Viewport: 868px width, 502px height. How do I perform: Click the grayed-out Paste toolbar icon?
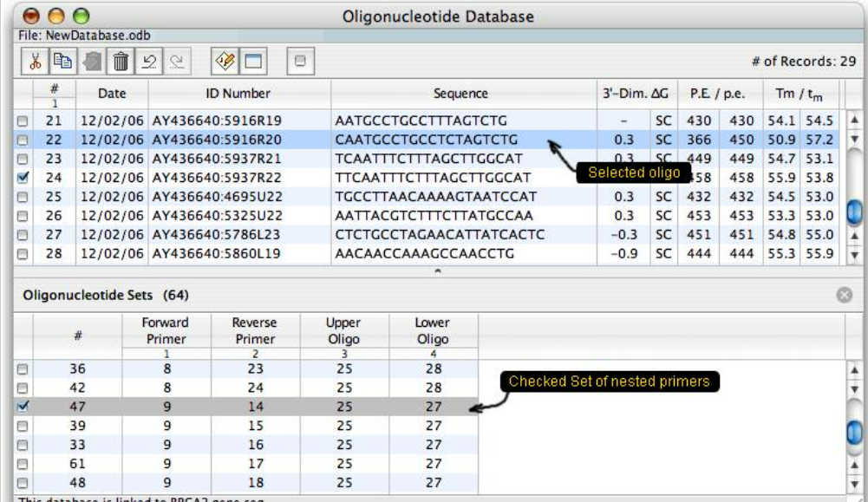[92, 61]
